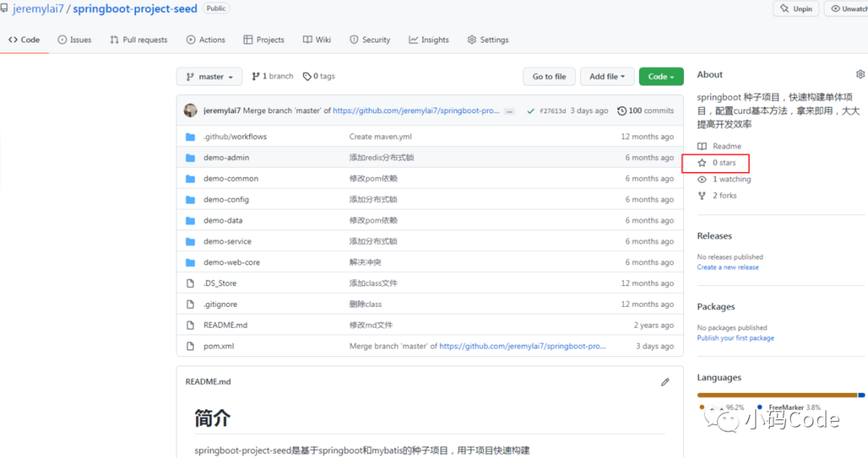Open the .github/workflows folder

pyautogui.click(x=235, y=137)
